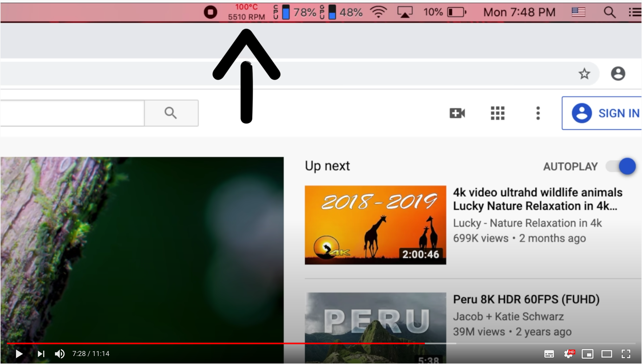This screenshot has width=642, height=364.
Task: Open the Chrome profile avatar
Action: tap(618, 74)
